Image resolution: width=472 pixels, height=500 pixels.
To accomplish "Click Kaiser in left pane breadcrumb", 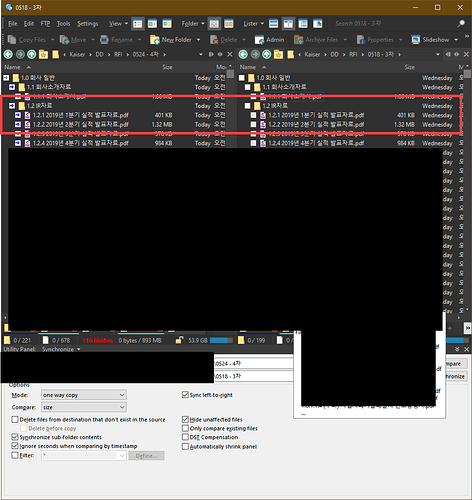I will pos(77,54).
